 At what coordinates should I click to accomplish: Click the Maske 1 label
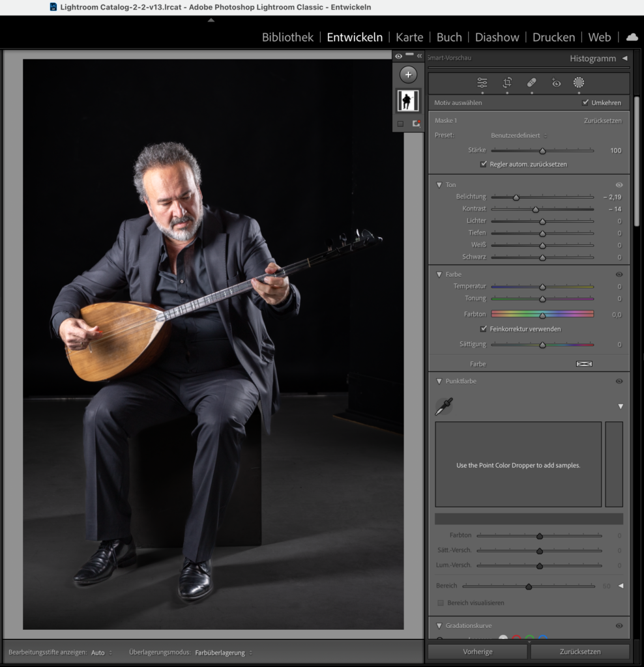pyautogui.click(x=446, y=121)
